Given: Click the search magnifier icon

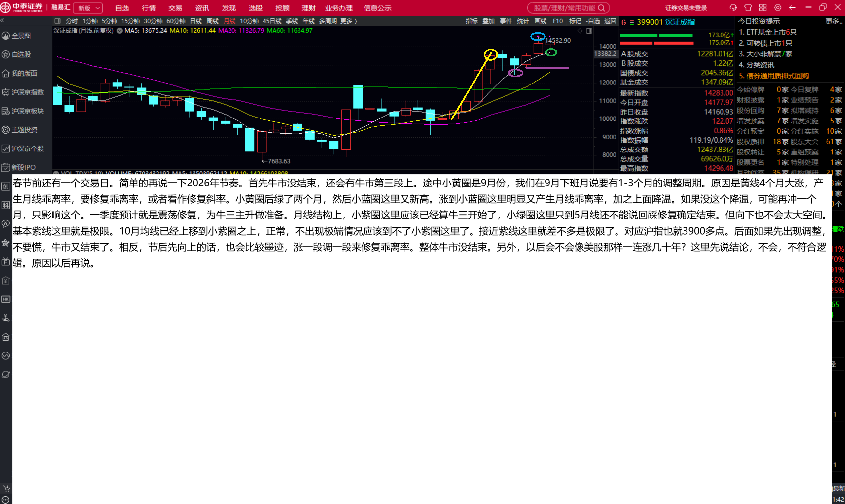Looking at the screenshot, I should (x=601, y=8).
